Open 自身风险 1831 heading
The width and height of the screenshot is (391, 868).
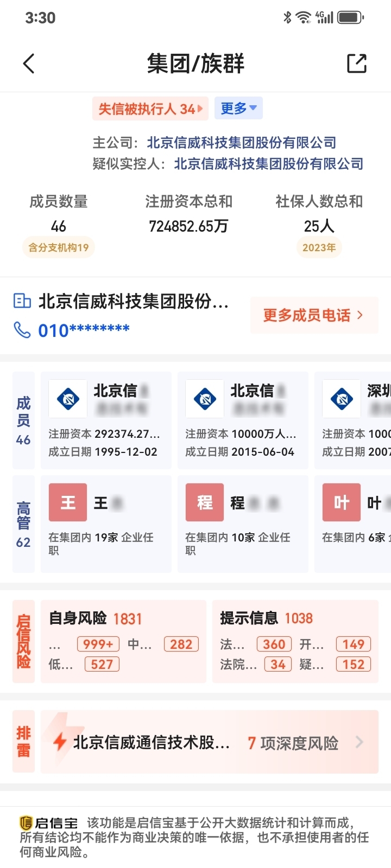96,618
